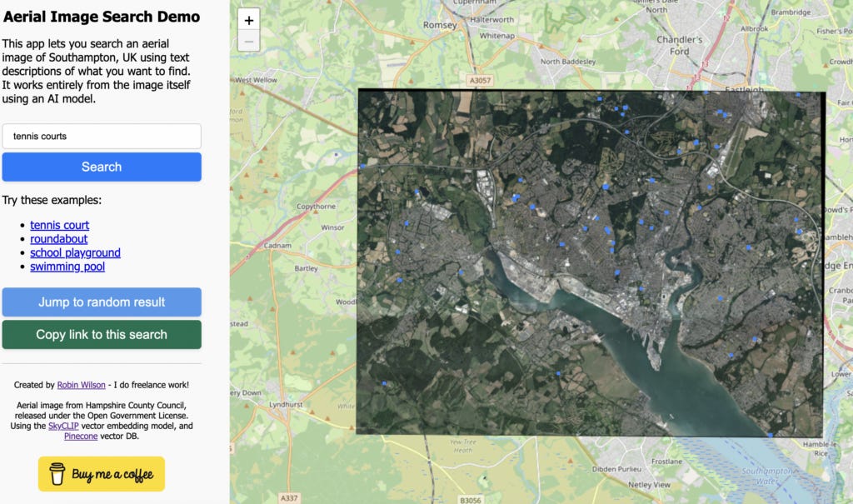Image resolution: width=853 pixels, height=504 pixels.
Task: Click the A337 road shield
Action: click(x=289, y=498)
